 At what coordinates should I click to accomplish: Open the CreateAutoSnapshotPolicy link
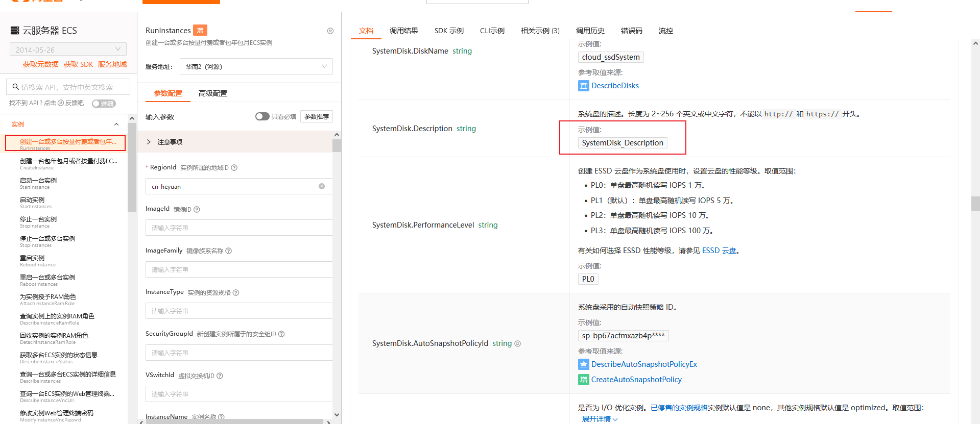pos(636,380)
